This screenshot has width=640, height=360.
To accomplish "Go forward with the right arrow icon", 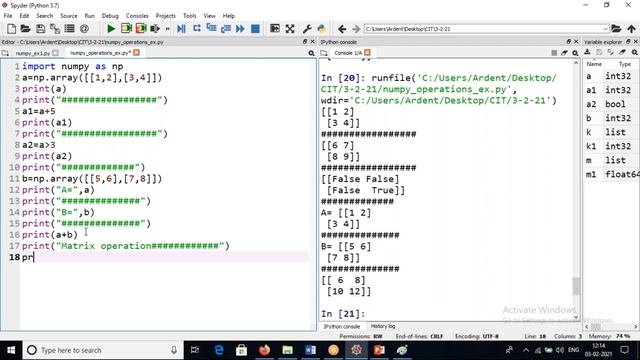I will pyautogui.click(x=356, y=29).
